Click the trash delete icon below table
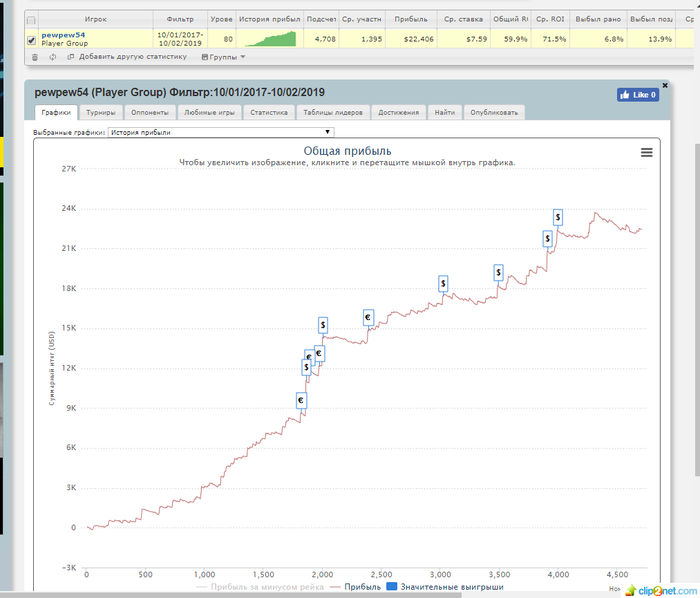Screen dimensions: 700x598 point(35,57)
